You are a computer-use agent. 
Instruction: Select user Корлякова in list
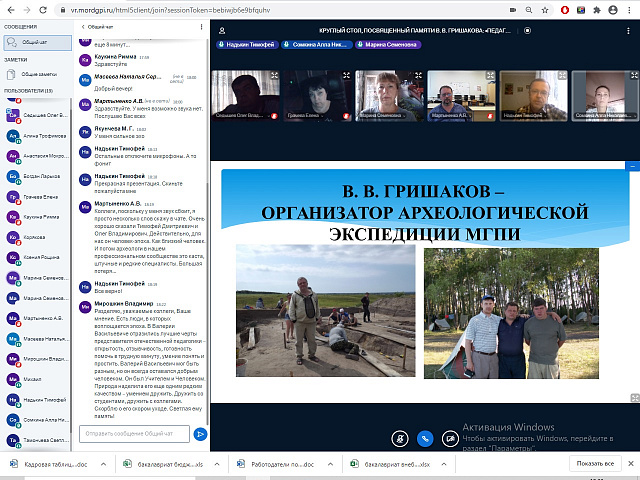click(x=38, y=237)
